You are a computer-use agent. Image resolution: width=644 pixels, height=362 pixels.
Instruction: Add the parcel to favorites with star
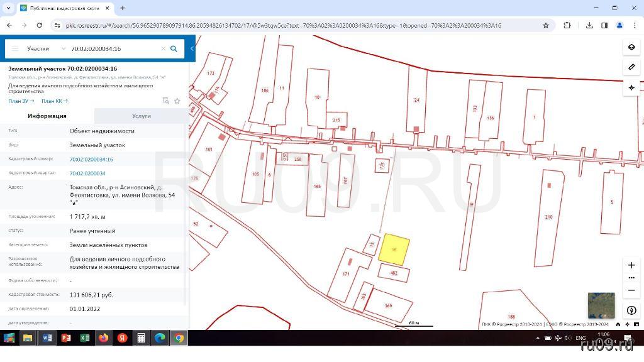point(177,101)
